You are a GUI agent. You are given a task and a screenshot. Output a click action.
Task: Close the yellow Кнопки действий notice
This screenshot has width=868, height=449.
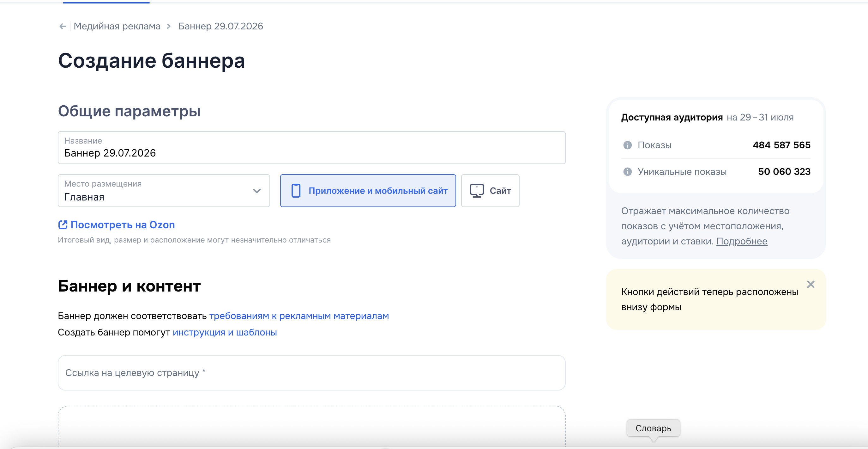[x=811, y=284]
